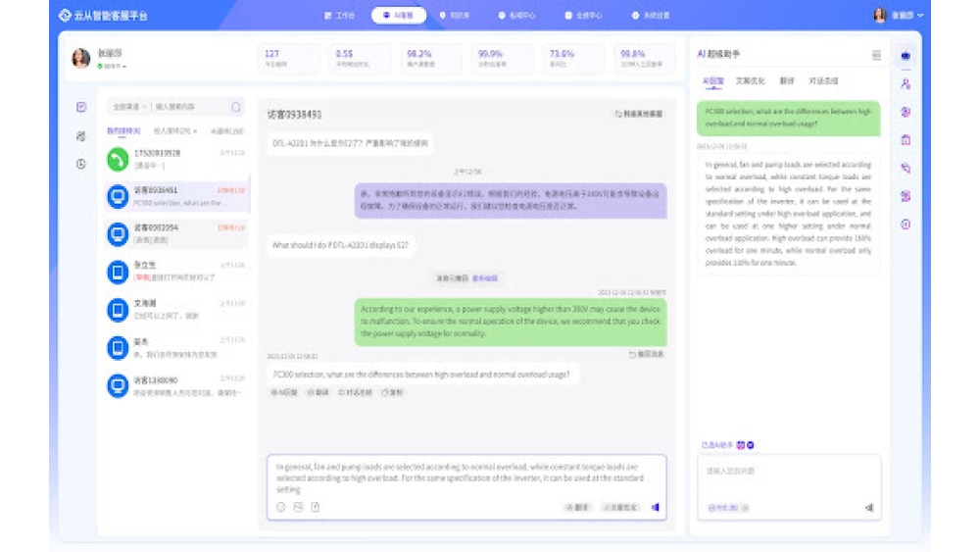Click the 98.2% statistic card

(x=430, y=58)
